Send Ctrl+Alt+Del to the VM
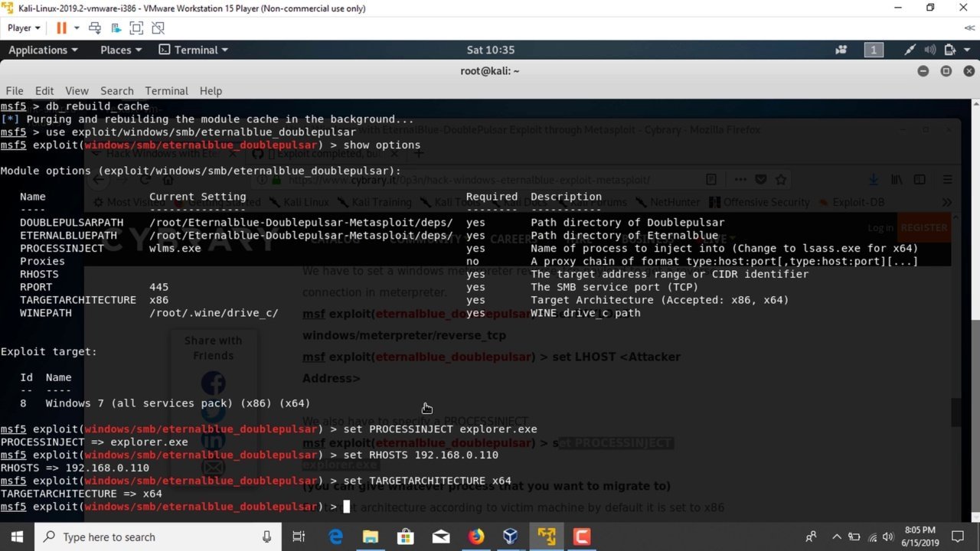 coord(95,28)
